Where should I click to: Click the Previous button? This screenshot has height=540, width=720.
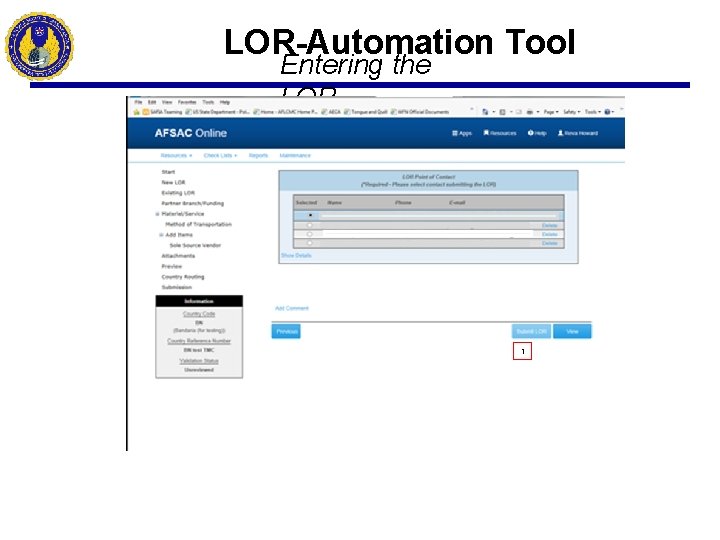(x=286, y=332)
